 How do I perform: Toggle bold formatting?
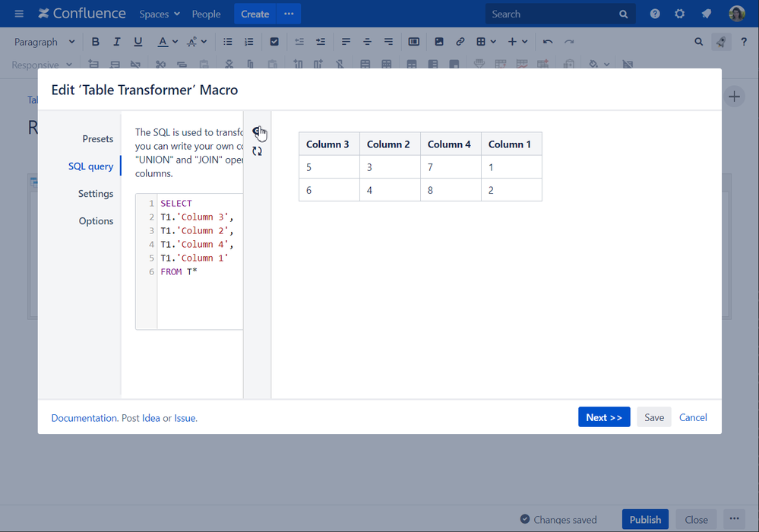click(95, 42)
